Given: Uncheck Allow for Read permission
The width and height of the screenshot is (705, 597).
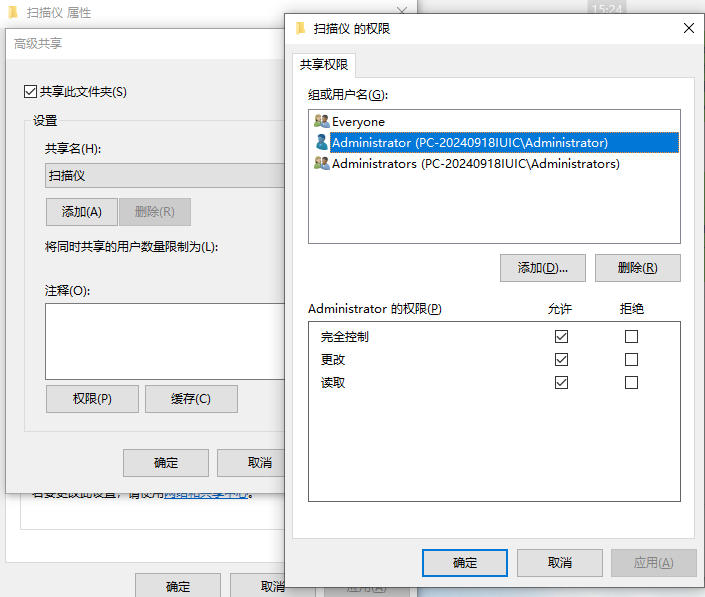Looking at the screenshot, I should click(x=561, y=383).
